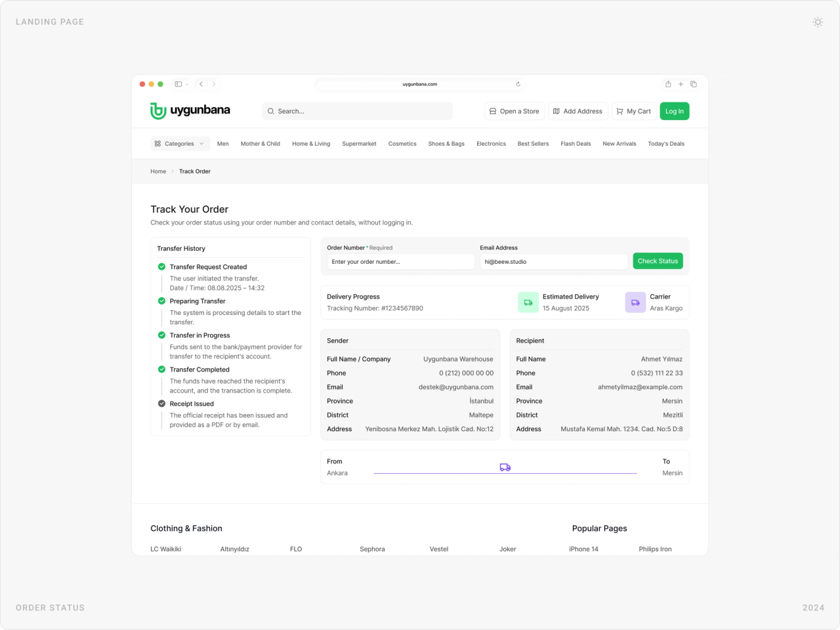Screen dimensions: 840x630
Task: Click the browser sidebar toggle icon
Action: [x=178, y=84]
